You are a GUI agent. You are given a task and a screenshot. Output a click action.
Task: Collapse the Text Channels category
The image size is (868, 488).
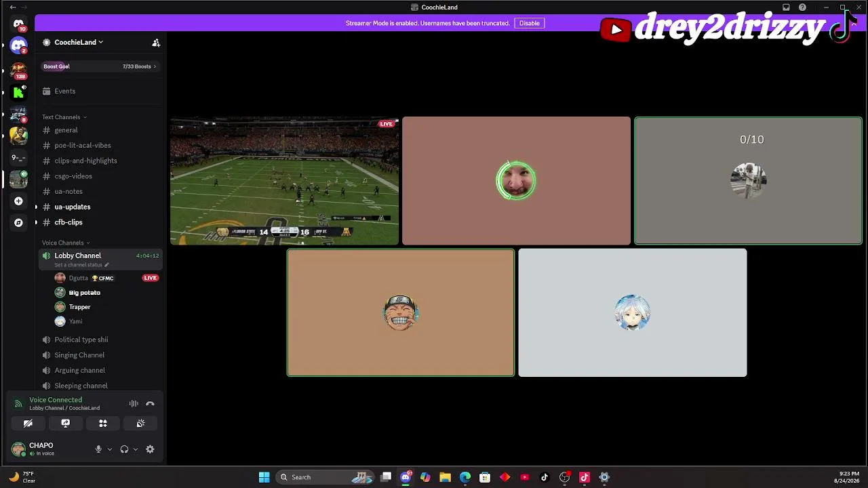pyautogui.click(x=64, y=117)
